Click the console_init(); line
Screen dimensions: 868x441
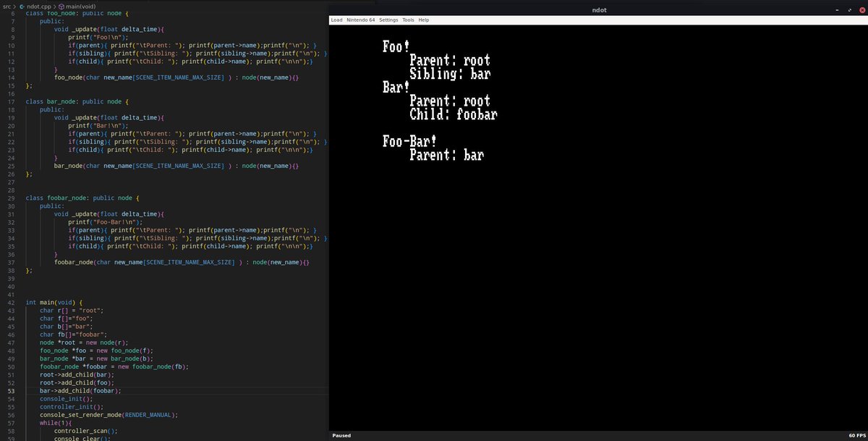67,399
